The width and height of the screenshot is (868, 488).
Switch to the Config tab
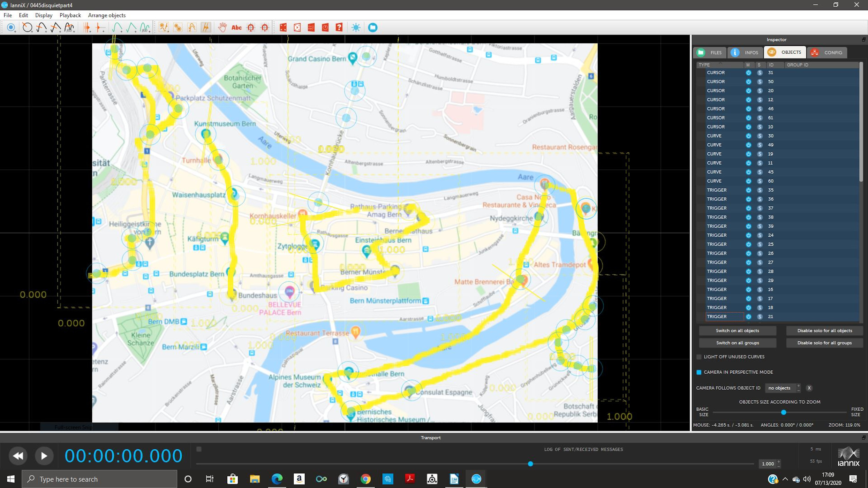[x=827, y=52]
